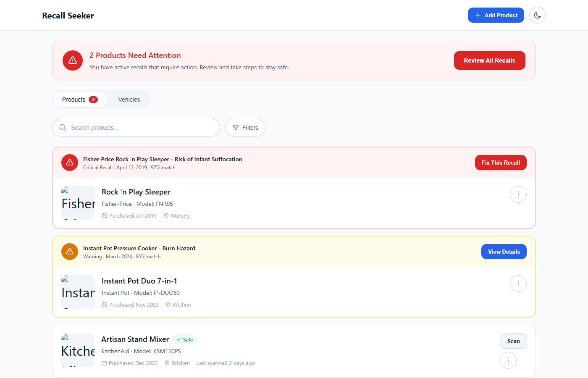Image resolution: width=588 pixels, height=378 pixels.
Task: Click the '2 Products Need Attention' heading
Action: coord(135,55)
